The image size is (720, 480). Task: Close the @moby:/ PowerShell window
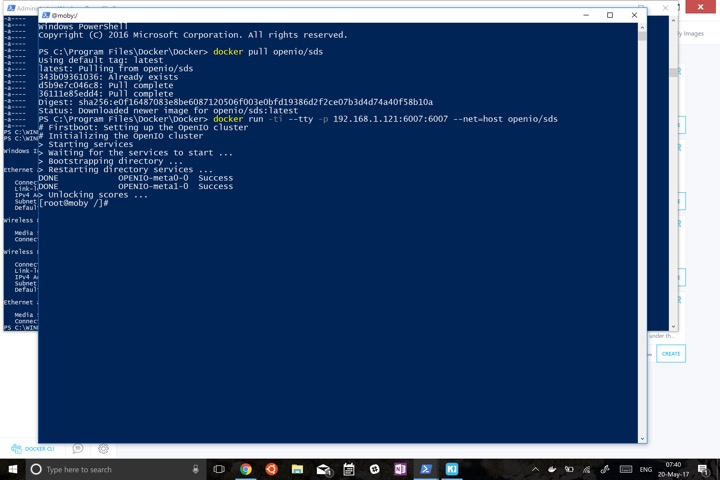[x=634, y=15]
